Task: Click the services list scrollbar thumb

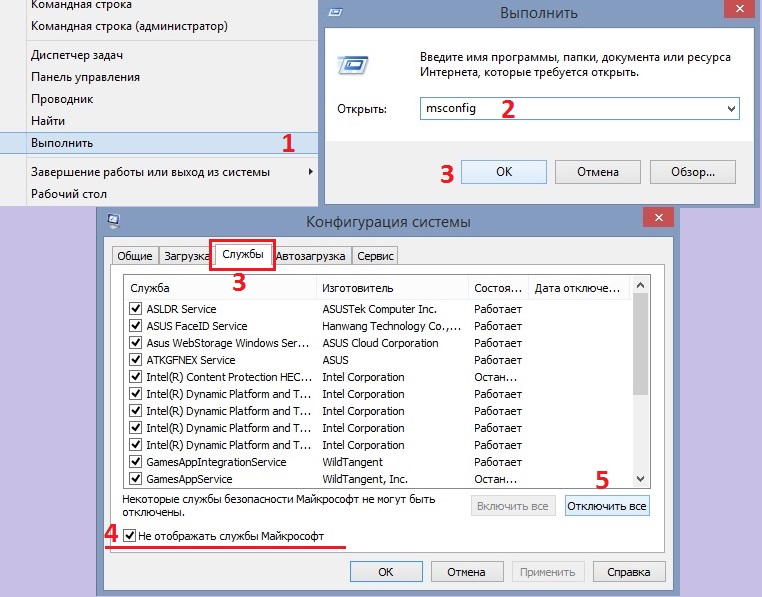Action: (x=641, y=344)
